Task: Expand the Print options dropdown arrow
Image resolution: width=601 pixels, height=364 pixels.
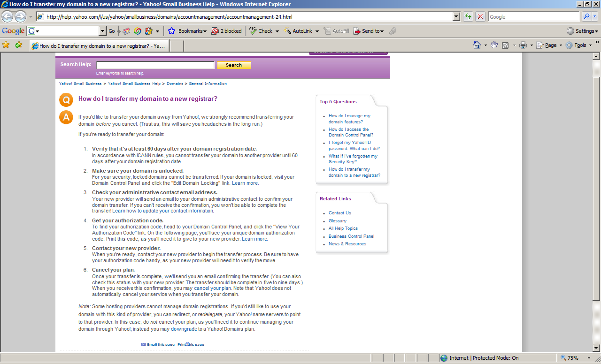Action: pyautogui.click(x=532, y=45)
